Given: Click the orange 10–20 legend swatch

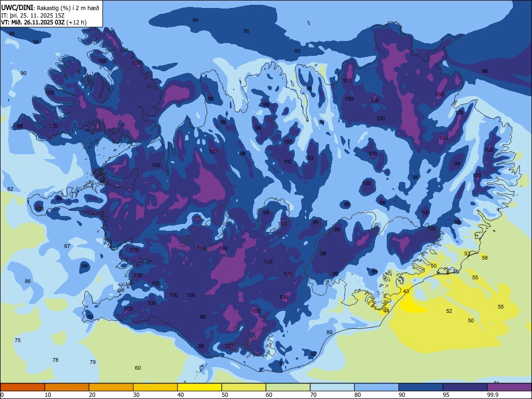Looking at the screenshot, I should click(67, 387).
